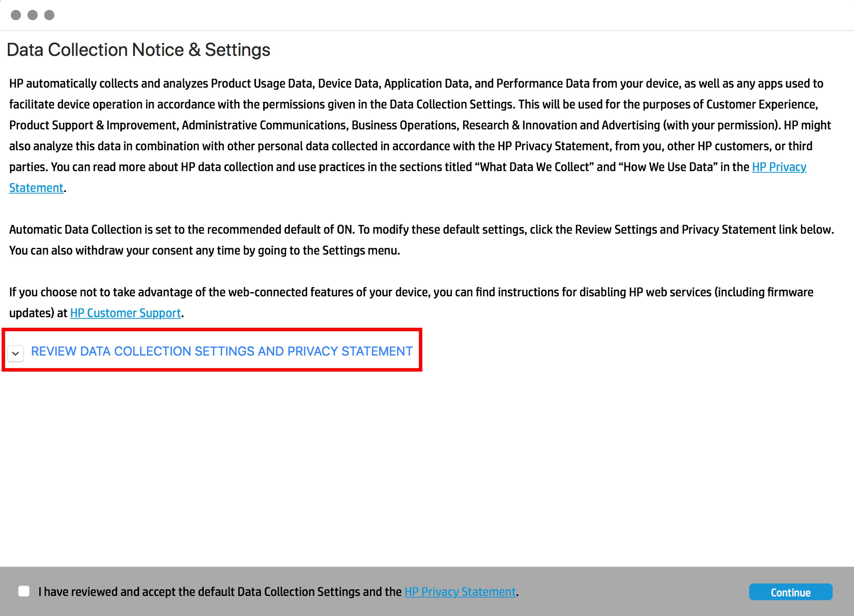
Task: Click the Data Collection Notice & Settings heading
Action: (x=138, y=50)
